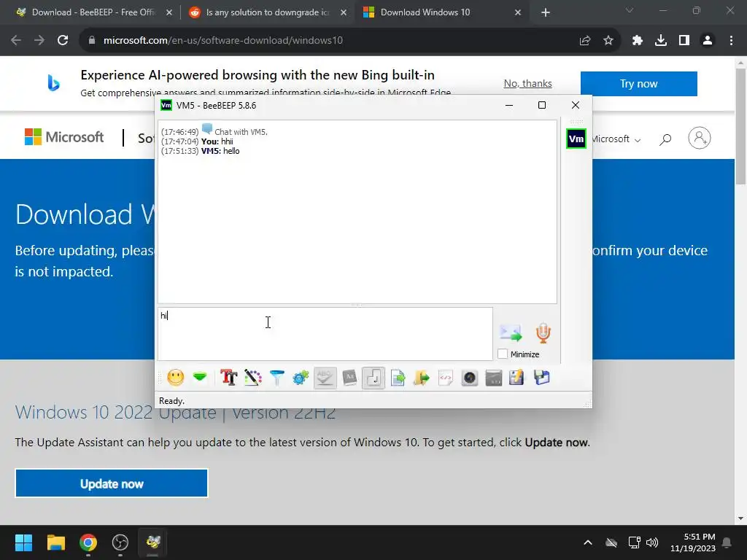Image resolution: width=747 pixels, height=560 pixels.
Task: Click the blue double floppy save chat icon
Action: pos(542,378)
